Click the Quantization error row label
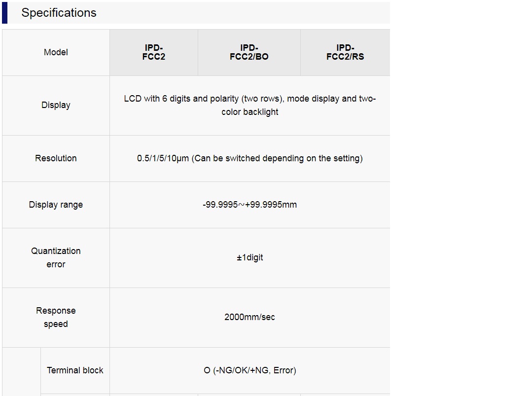This screenshot has width=532, height=396. [56, 257]
